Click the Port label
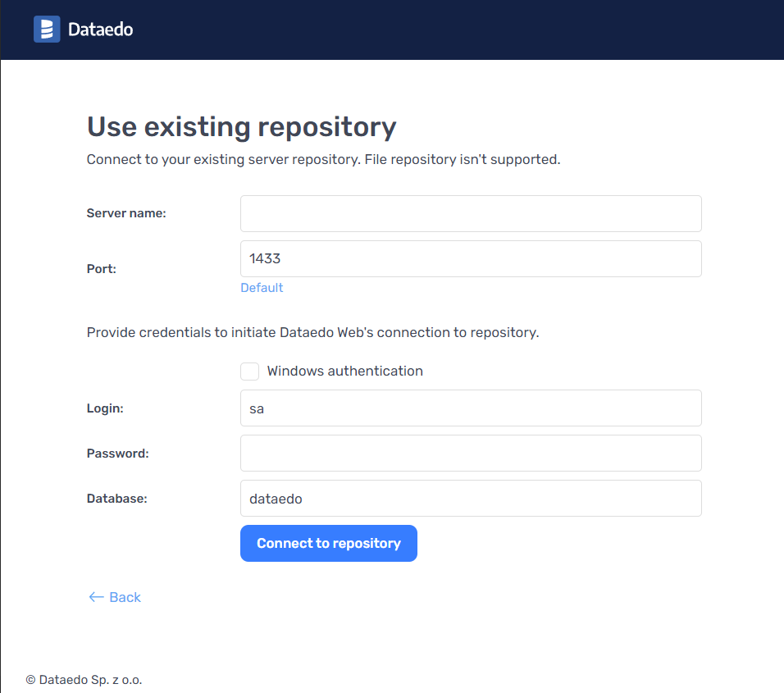 tap(102, 268)
